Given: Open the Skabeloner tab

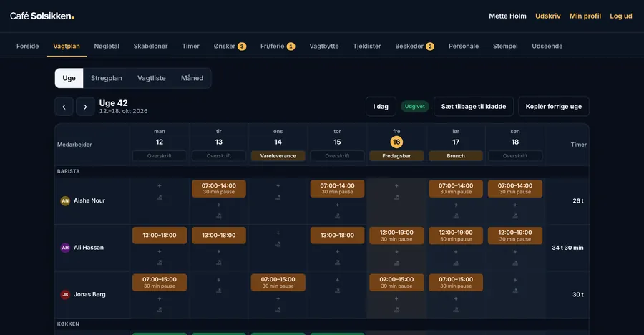Looking at the screenshot, I should click(x=151, y=46).
